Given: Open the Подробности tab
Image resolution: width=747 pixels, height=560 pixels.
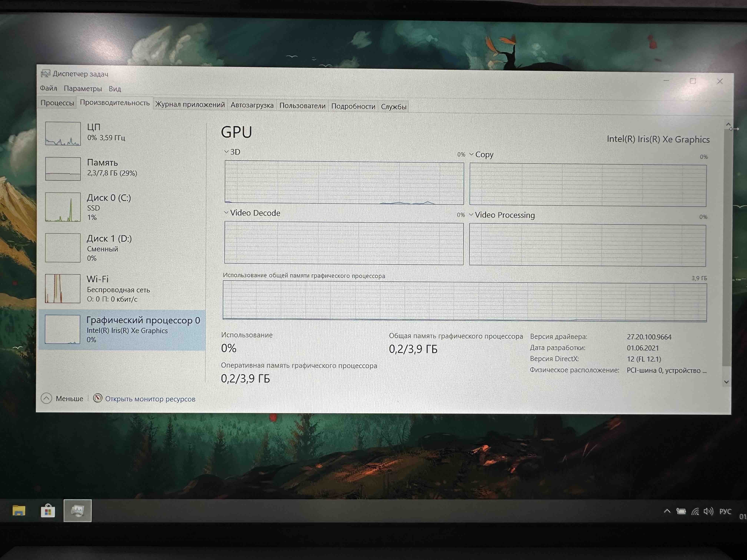Looking at the screenshot, I should 353,106.
